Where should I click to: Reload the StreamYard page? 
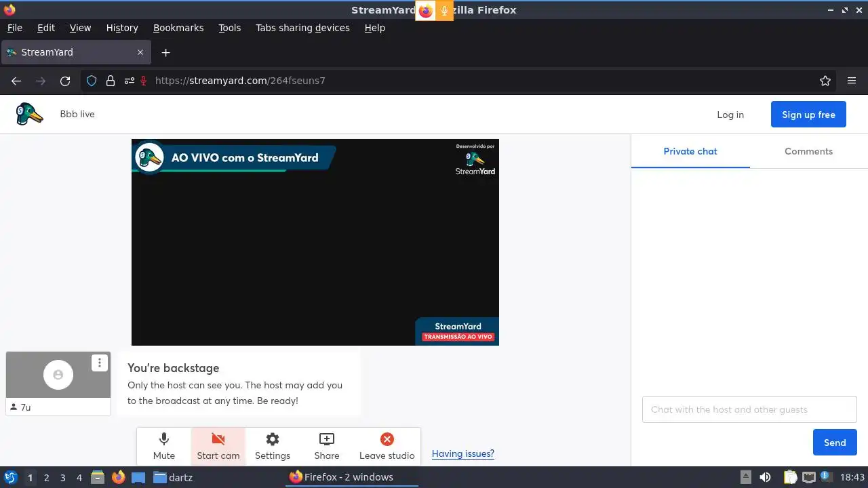coord(65,81)
